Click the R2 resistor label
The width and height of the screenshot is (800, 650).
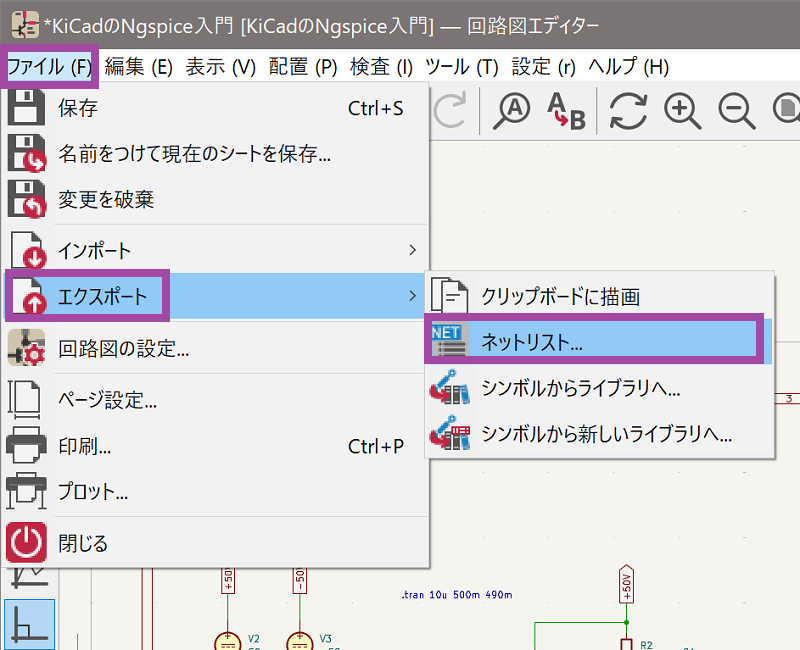coord(646,645)
